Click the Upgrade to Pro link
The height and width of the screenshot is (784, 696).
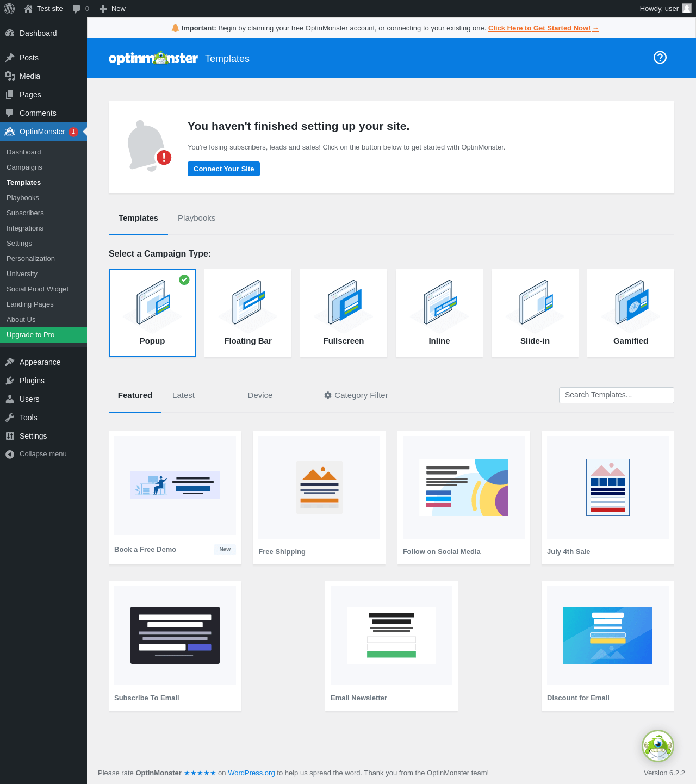(x=43, y=335)
